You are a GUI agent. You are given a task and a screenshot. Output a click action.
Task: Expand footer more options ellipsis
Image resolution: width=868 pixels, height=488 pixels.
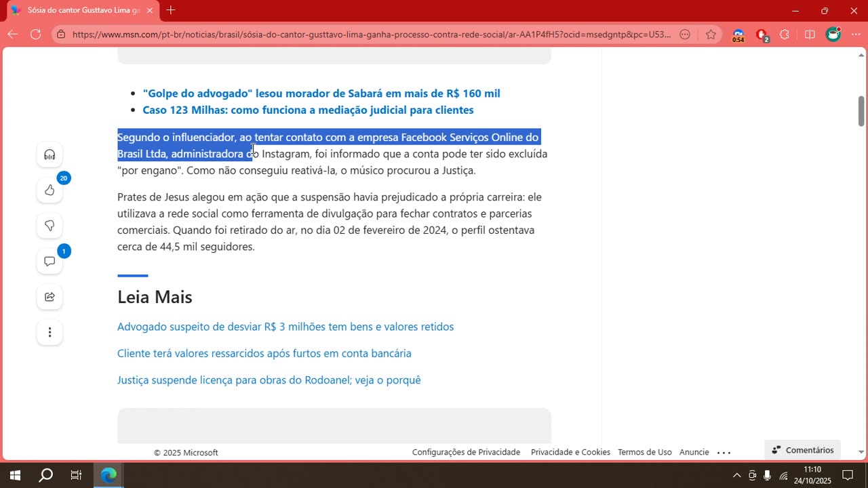click(724, 452)
